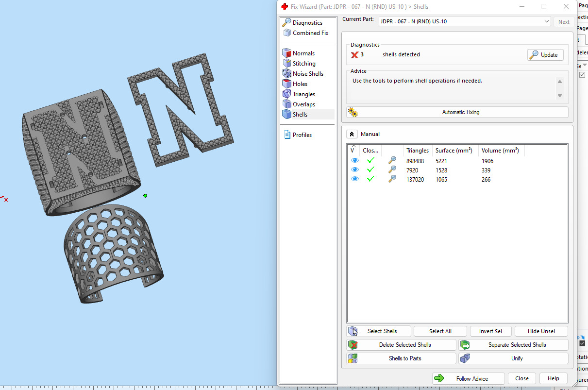This screenshot has width=588, height=390.
Task: Click the honeycomb shell in viewport
Action: point(114,253)
